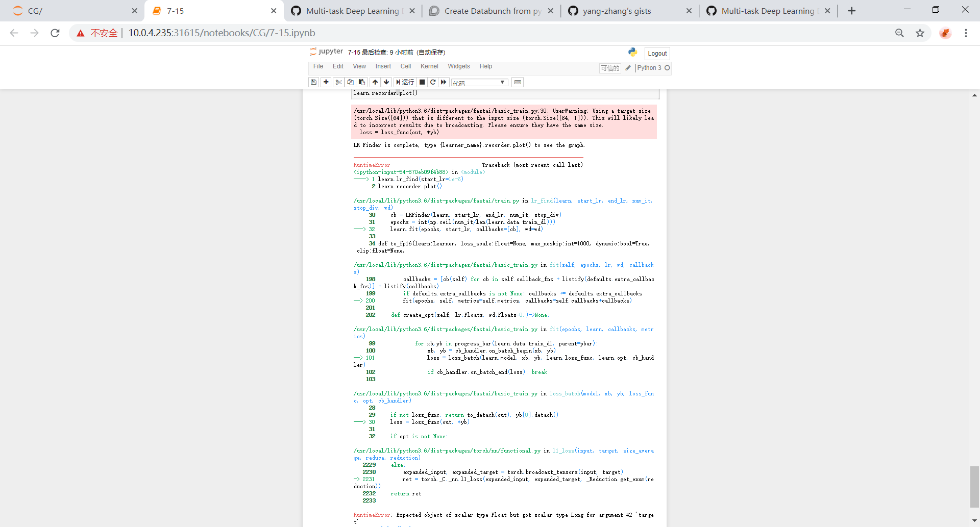This screenshot has width=980, height=527.
Task: Restart and run all with fast-forward icon
Action: [x=444, y=82]
